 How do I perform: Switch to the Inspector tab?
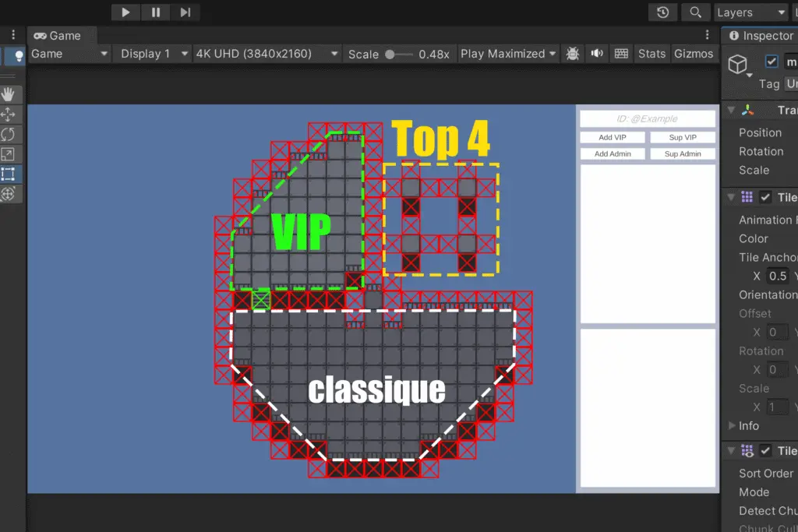click(761, 36)
